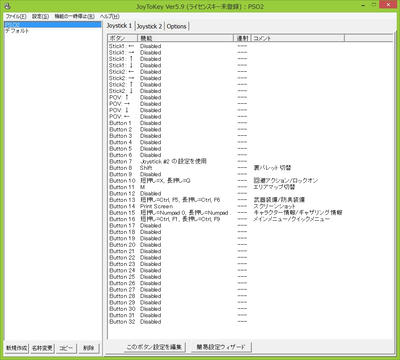Select the Stick1 ↑ row

click(250, 59)
